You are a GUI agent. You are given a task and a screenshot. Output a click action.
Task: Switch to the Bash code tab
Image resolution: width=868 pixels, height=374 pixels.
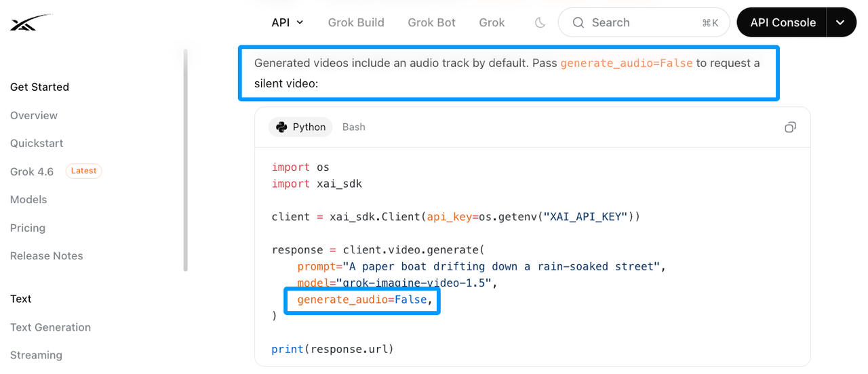point(354,127)
